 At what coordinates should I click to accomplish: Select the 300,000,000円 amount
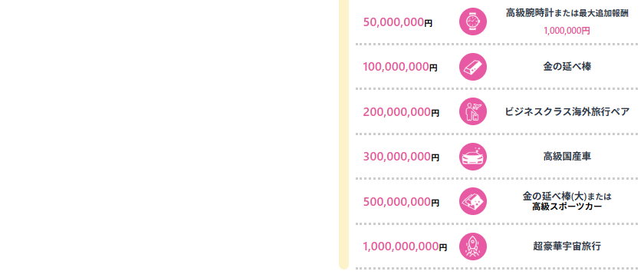tap(401, 157)
